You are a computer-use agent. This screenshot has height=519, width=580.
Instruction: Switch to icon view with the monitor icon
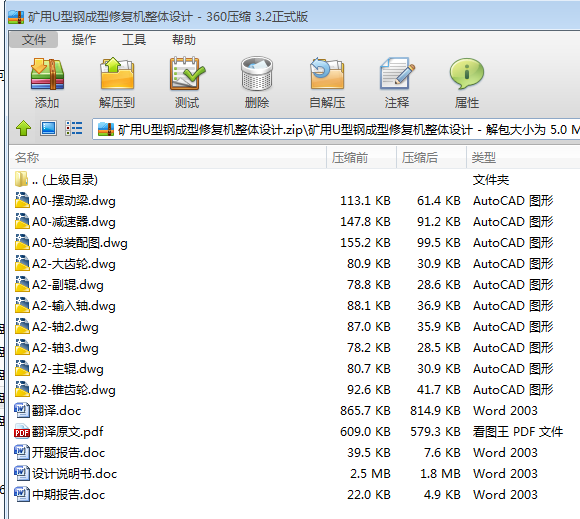(48, 128)
